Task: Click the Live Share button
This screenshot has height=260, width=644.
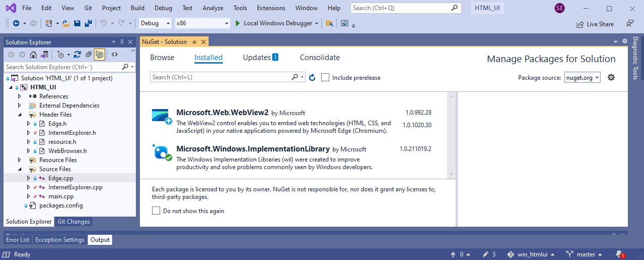Action: (x=595, y=24)
